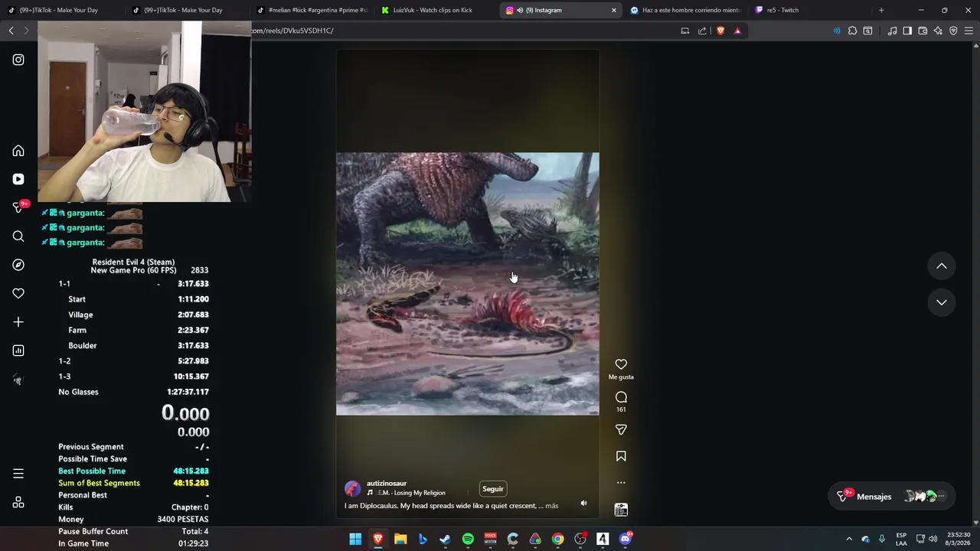This screenshot has width=980, height=551.
Task: Open the reel's three-dot options menu
Action: point(621,483)
